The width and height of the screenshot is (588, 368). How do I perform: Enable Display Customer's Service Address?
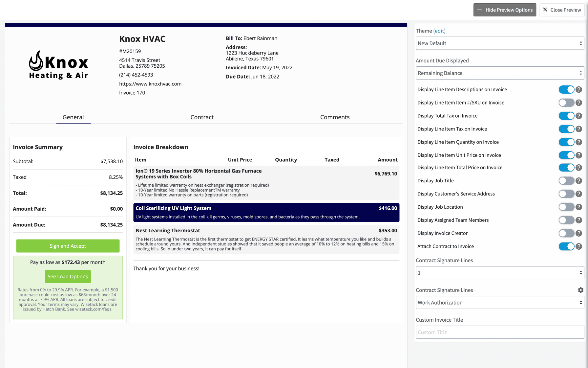(x=567, y=194)
